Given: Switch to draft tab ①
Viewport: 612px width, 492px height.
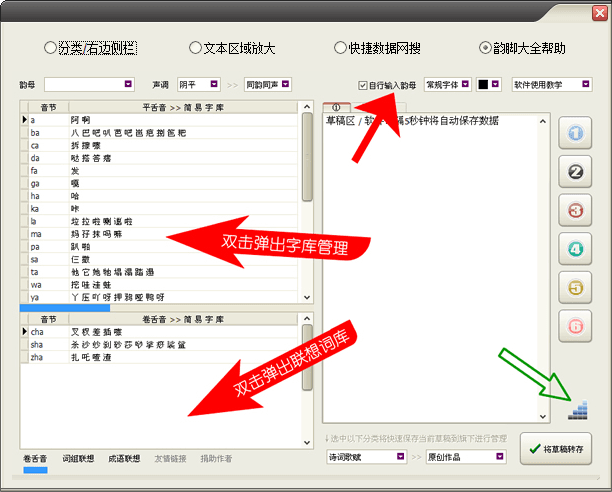Looking at the screenshot, I should (336, 107).
